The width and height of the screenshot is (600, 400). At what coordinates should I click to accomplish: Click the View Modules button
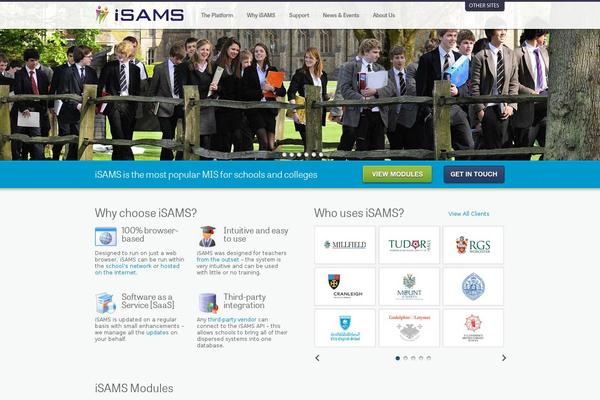pos(397,174)
